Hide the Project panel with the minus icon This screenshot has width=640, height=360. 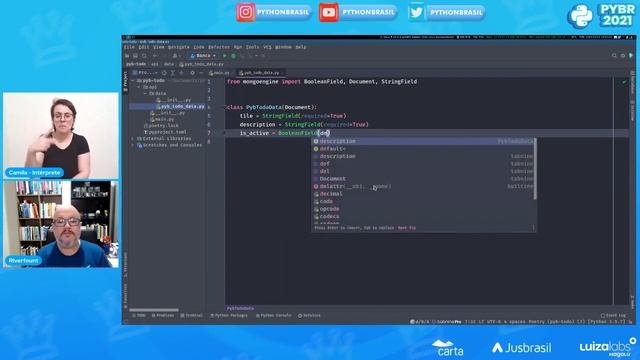[201, 73]
